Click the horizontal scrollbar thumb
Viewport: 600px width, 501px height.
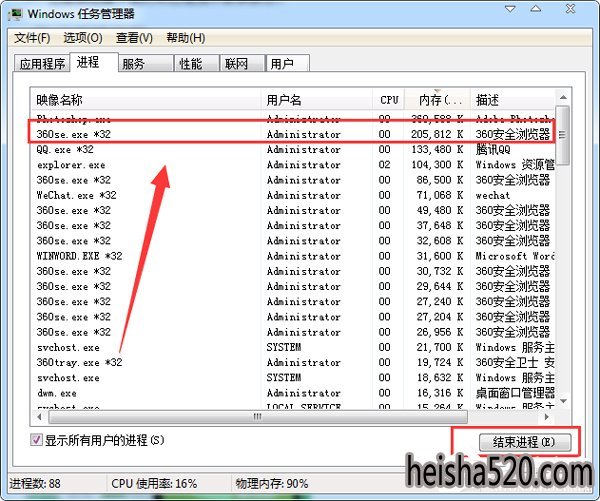[x=258, y=416]
